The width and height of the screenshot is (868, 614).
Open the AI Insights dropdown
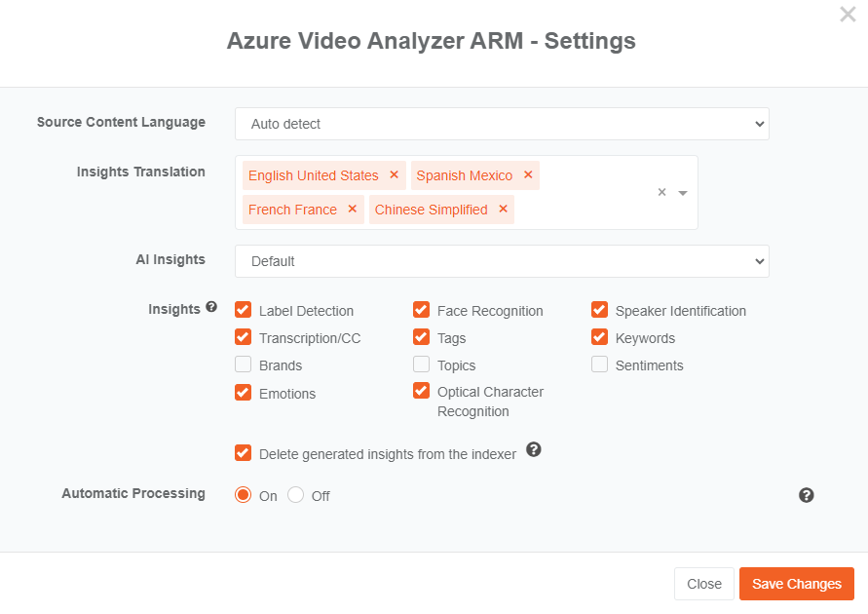pos(502,261)
